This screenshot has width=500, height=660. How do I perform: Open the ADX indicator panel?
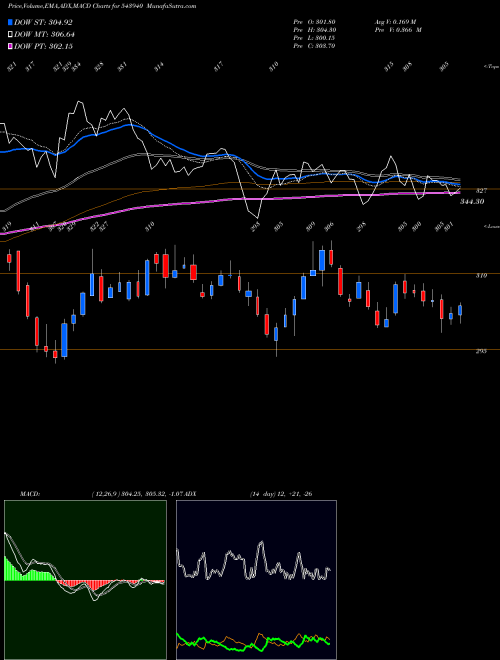[256, 580]
